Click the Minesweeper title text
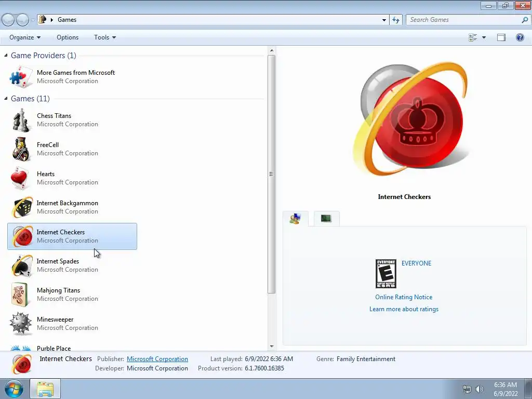This screenshot has height=399, width=532. click(x=55, y=320)
